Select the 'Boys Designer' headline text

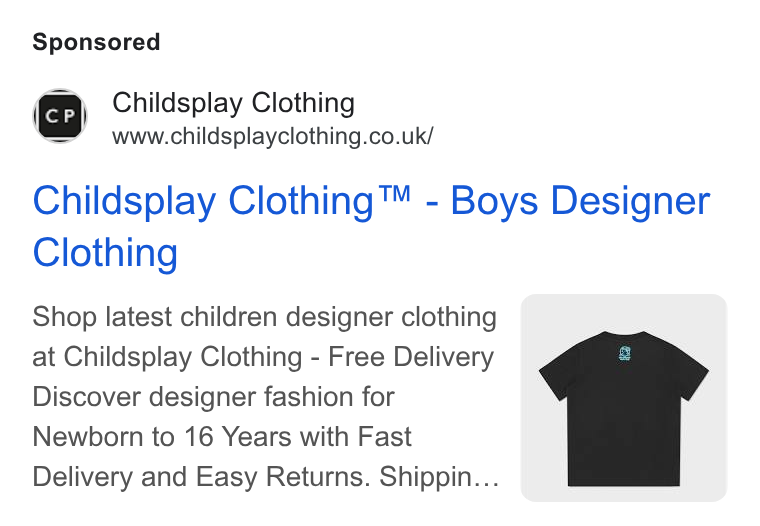tap(581, 201)
